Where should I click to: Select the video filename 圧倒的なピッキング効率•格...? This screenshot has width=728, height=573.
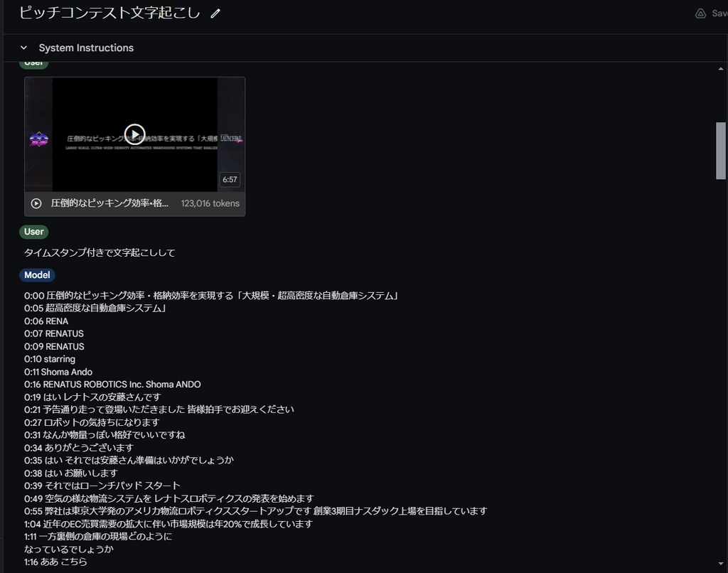[109, 203]
